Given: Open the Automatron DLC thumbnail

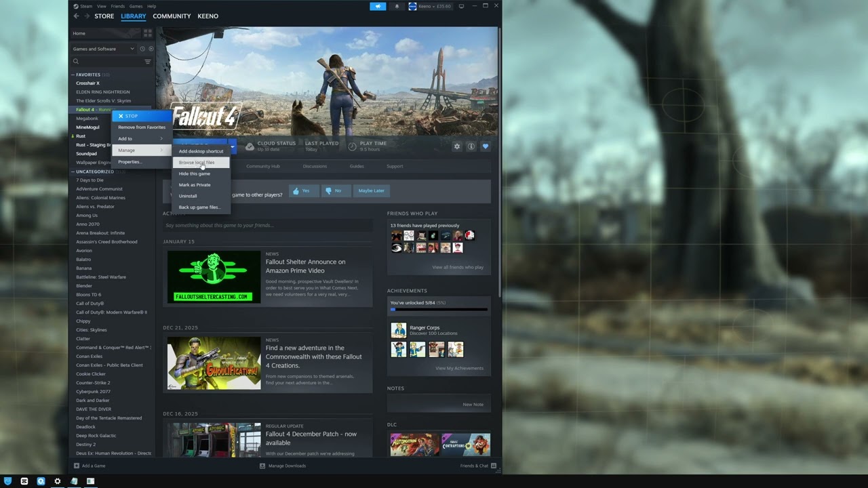Looking at the screenshot, I should point(414,445).
